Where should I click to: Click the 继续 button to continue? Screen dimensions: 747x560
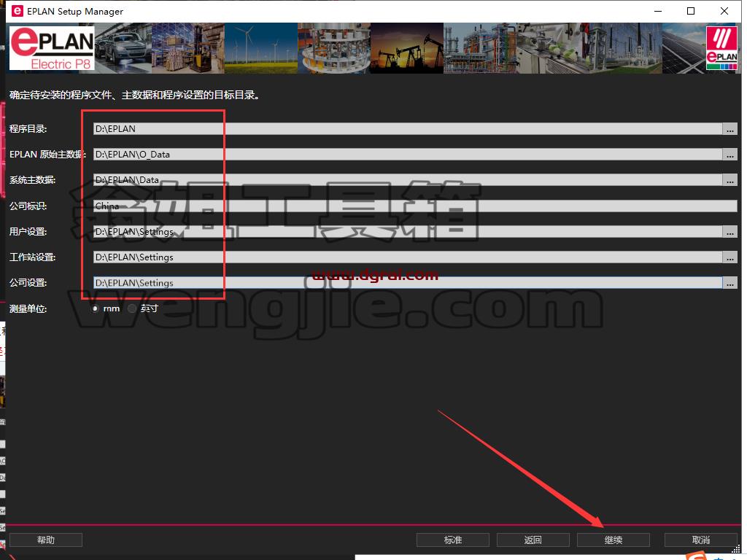point(613,540)
